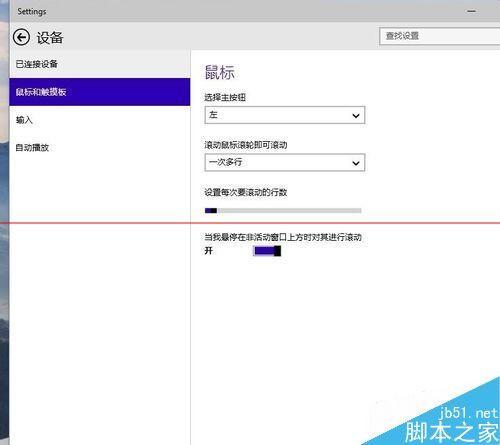The width and height of the screenshot is (500, 445).
Task: Click the Settings title bar text
Action: [x=32, y=11]
